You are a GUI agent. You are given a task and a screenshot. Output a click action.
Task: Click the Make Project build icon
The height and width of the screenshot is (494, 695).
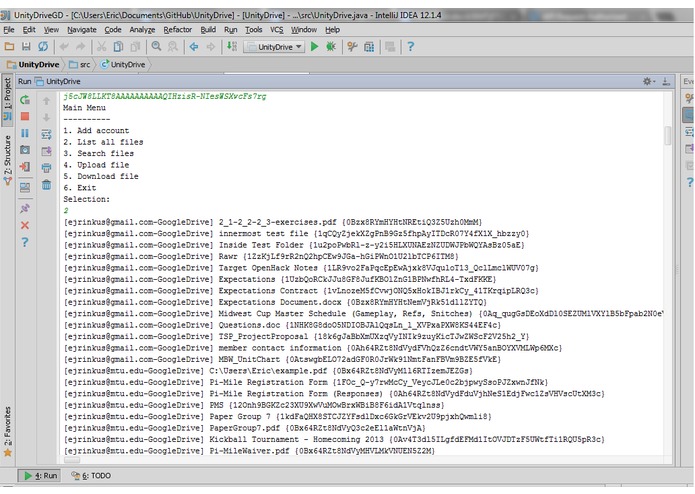(232, 46)
